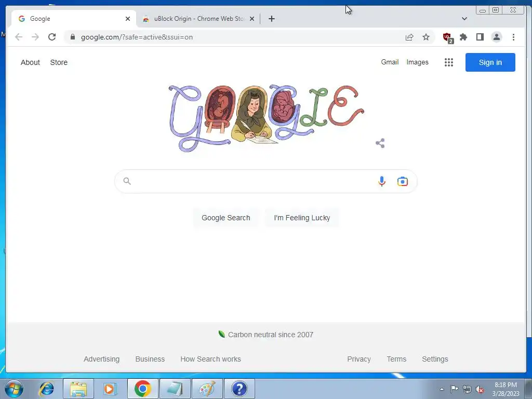Open the Images link
This screenshot has width=532, height=399.
[x=417, y=62]
